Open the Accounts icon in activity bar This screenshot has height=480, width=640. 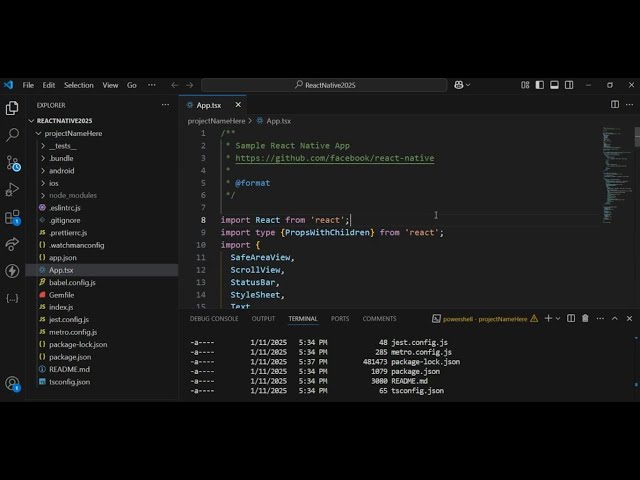(12, 384)
